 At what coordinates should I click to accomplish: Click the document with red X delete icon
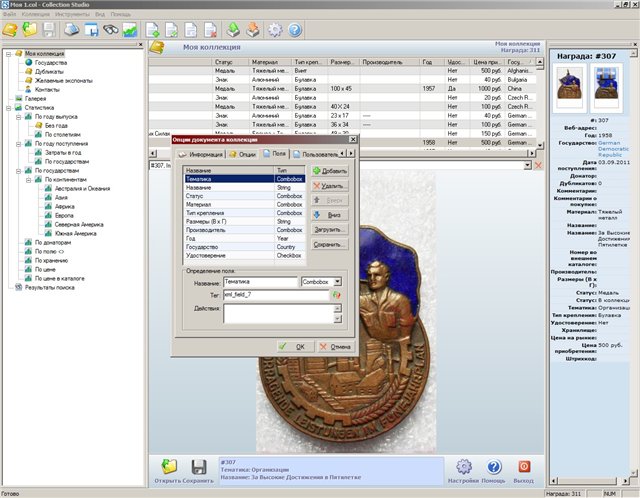[210, 30]
